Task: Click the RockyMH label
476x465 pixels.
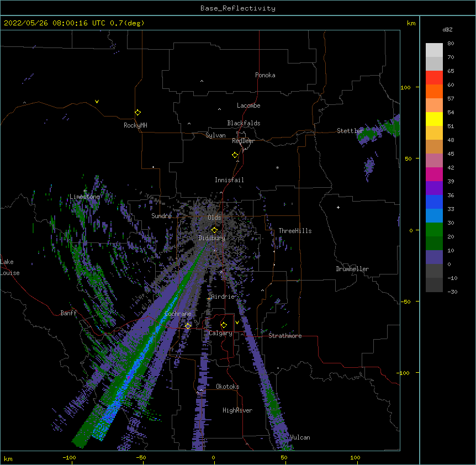Action: (x=135, y=125)
